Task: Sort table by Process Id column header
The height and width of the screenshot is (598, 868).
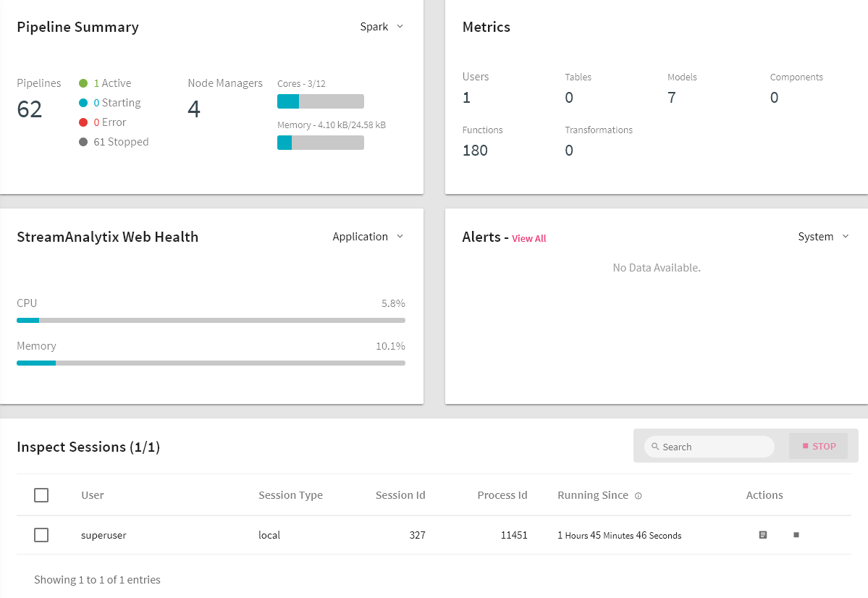Action: tap(502, 495)
